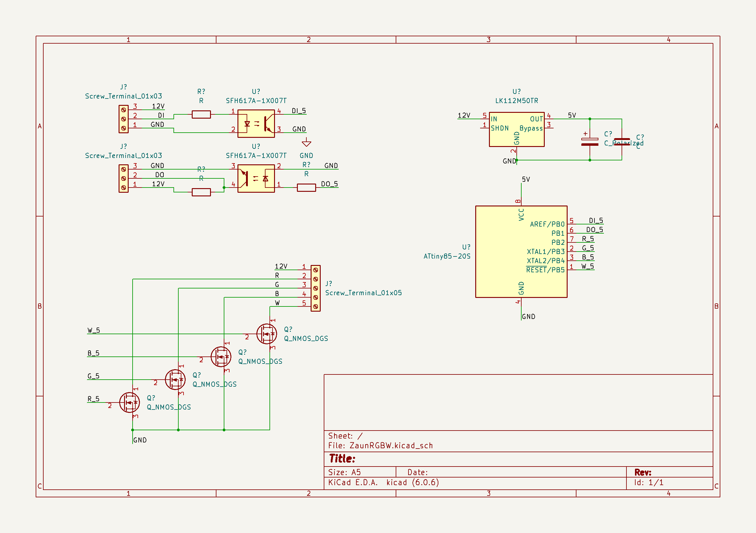
Task: Click the GND label below the MOSFET sources
Action: [140, 440]
